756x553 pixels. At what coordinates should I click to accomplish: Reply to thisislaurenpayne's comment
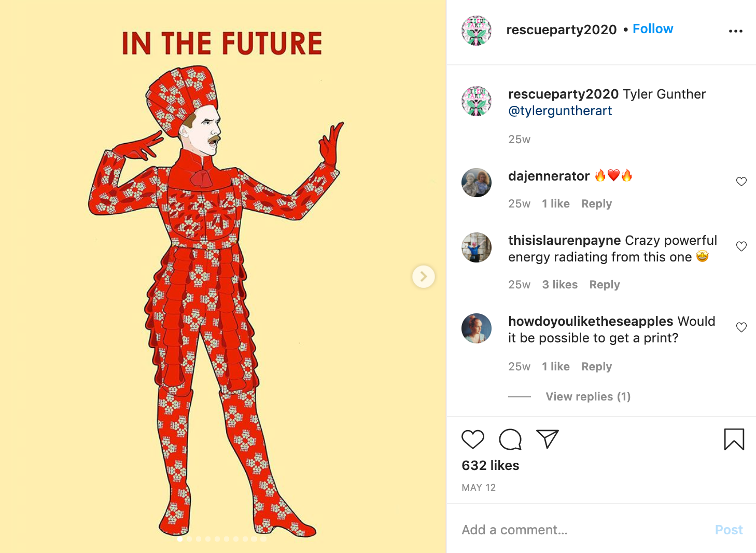605,285
